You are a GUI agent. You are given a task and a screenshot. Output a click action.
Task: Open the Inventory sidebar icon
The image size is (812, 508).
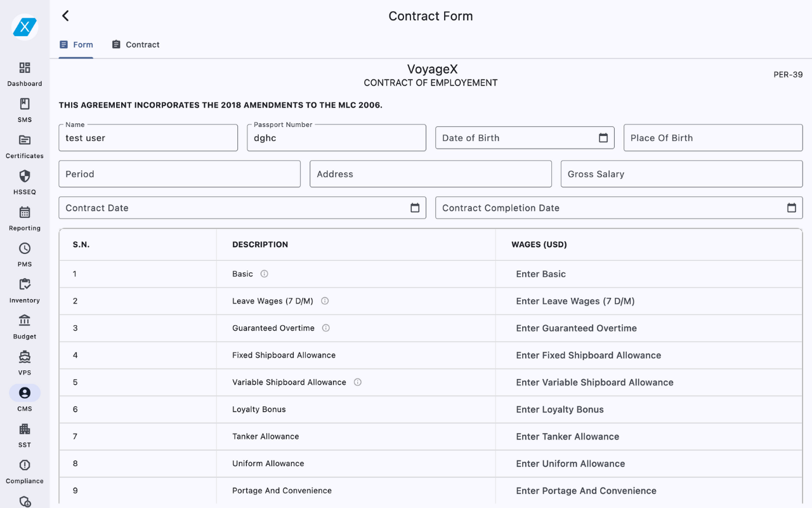[x=25, y=284]
